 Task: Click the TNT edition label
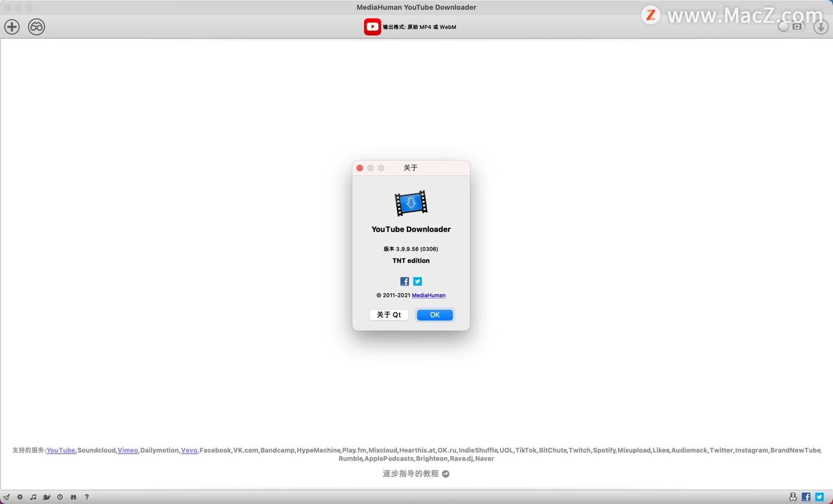tap(411, 261)
